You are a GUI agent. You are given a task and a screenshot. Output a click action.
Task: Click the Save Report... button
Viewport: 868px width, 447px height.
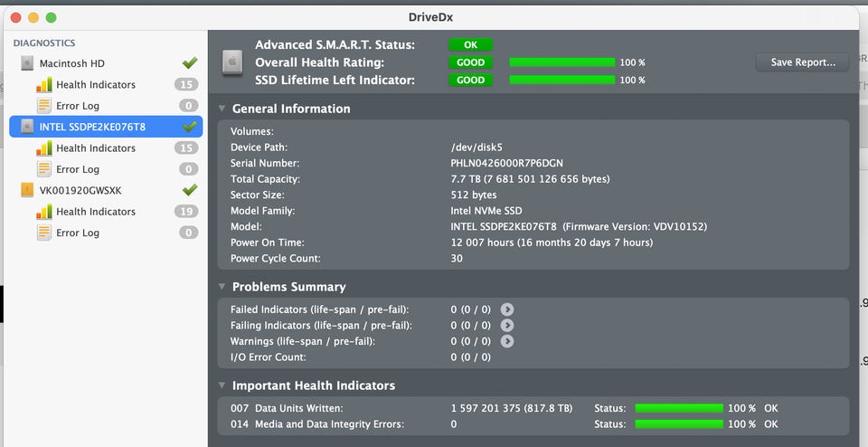pos(803,62)
